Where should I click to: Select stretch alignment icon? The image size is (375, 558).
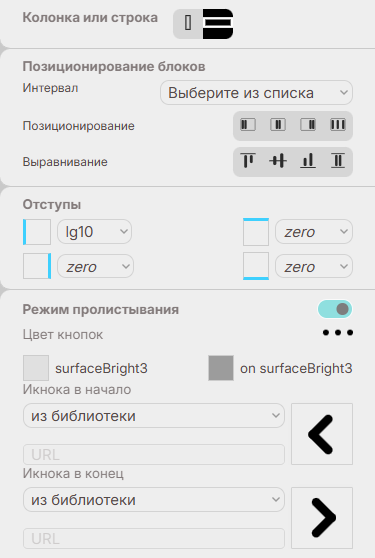pos(338,161)
